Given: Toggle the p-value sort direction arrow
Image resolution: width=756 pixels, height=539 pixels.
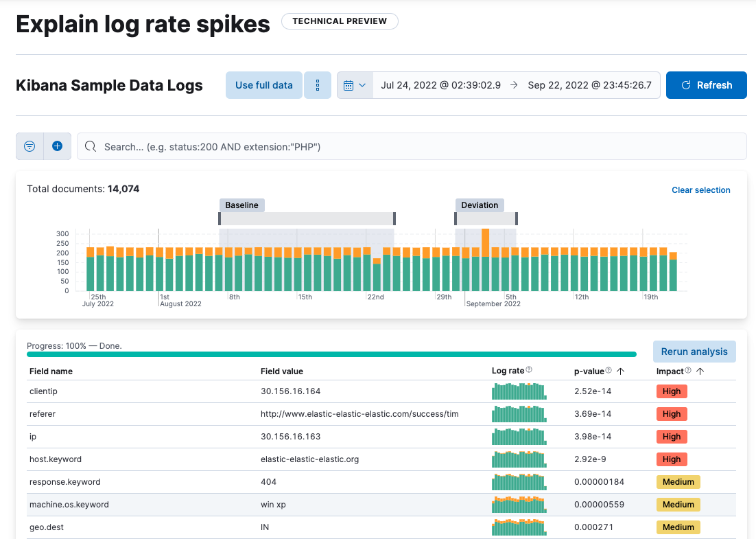Looking at the screenshot, I should 621,370.
